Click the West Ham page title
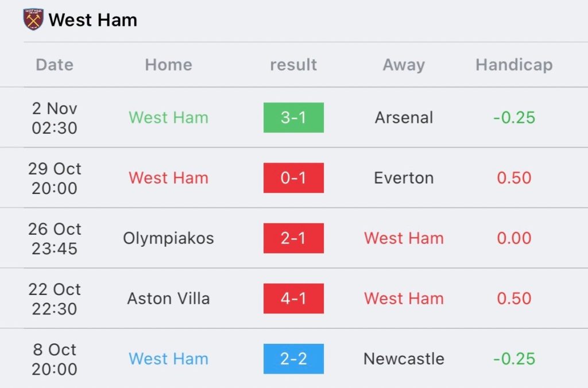 93,20
